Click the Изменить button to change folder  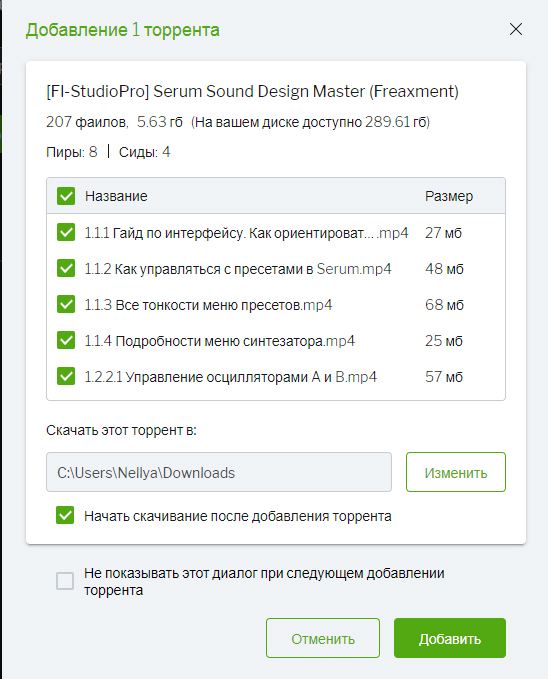tap(456, 472)
